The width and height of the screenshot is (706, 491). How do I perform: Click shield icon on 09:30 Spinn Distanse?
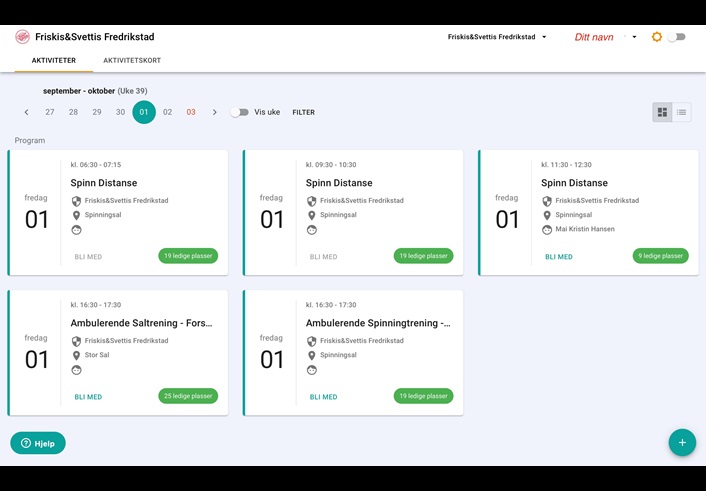coord(312,201)
